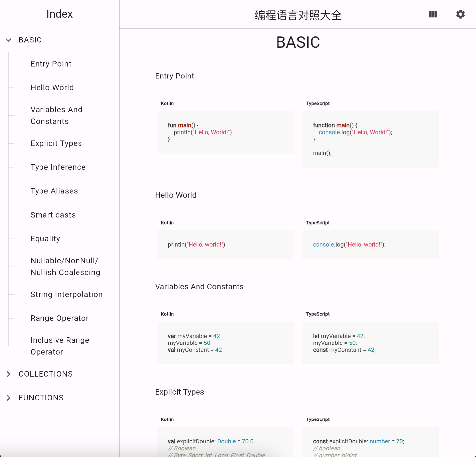Click Kotlin label above fun main code
This screenshot has height=457, width=476.
(167, 103)
